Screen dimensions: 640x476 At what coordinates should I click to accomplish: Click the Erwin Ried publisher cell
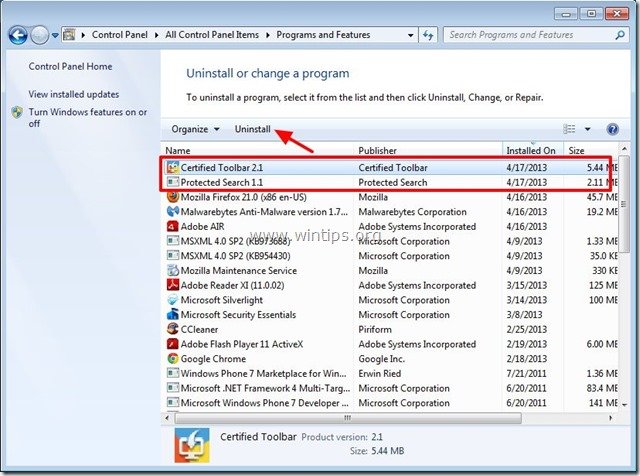pos(380,374)
